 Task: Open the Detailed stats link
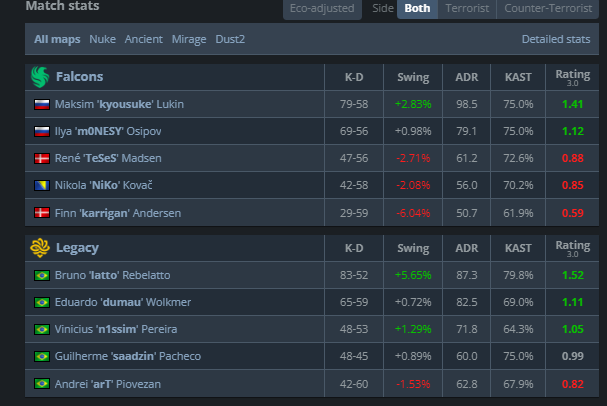556,39
